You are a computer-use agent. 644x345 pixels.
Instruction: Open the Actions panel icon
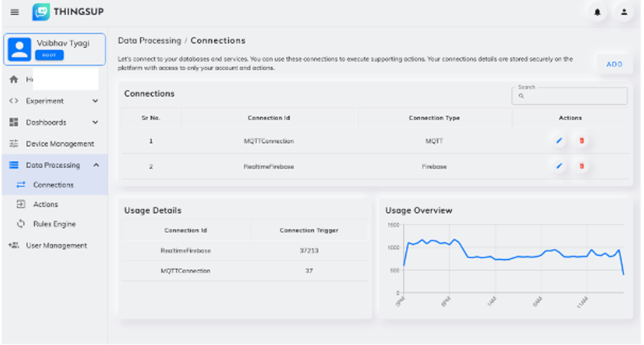(21, 204)
